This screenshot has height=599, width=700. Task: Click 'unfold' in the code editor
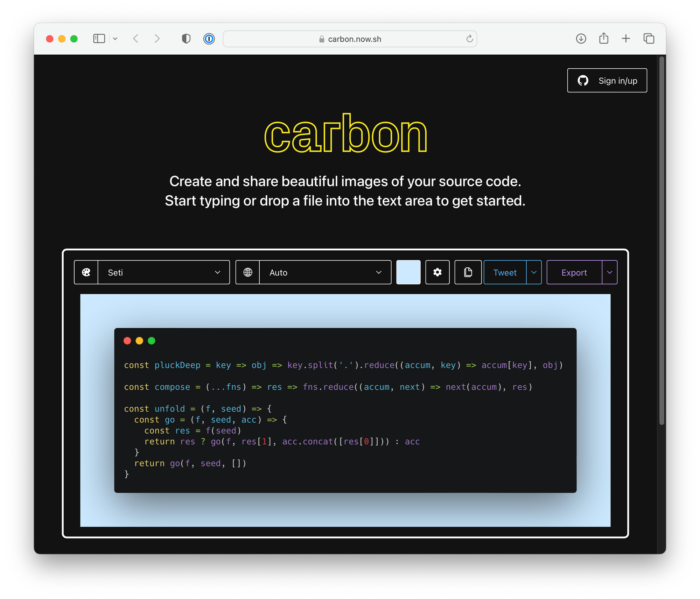(170, 409)
